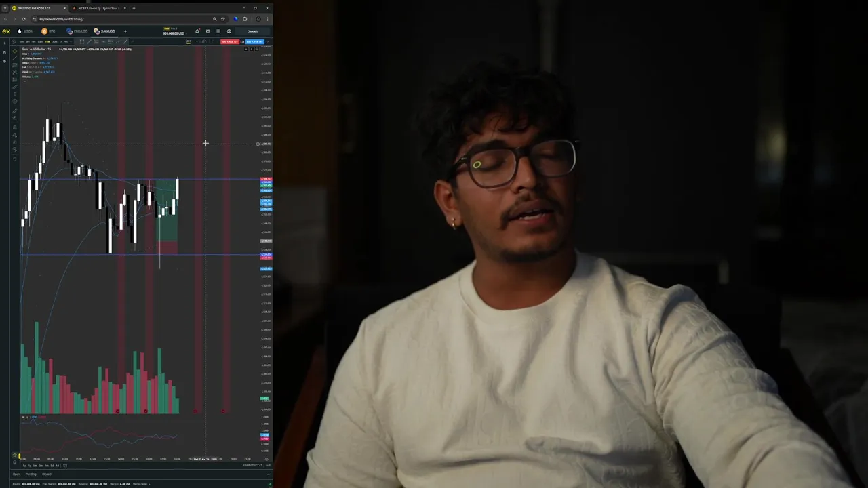The width and height of the screenshot is (868, 488).
Task: Open the Open positions tab
Action: pos(16,474)
